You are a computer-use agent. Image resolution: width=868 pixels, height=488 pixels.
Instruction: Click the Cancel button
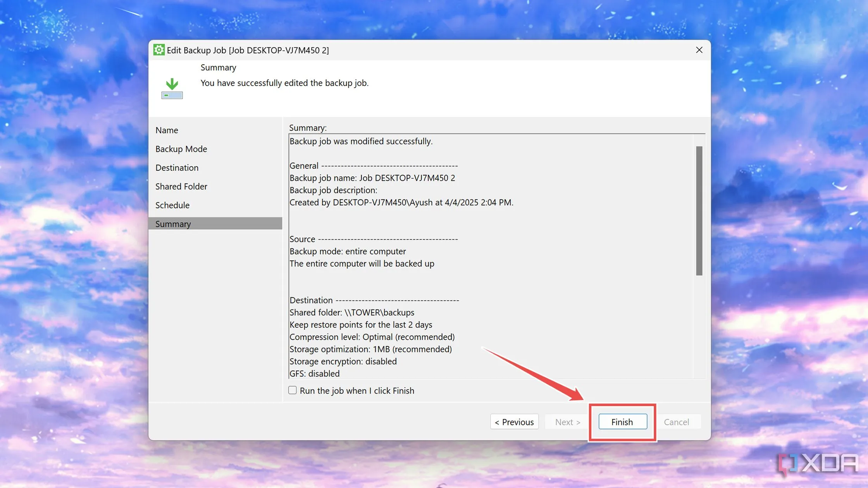pos(676,422)
